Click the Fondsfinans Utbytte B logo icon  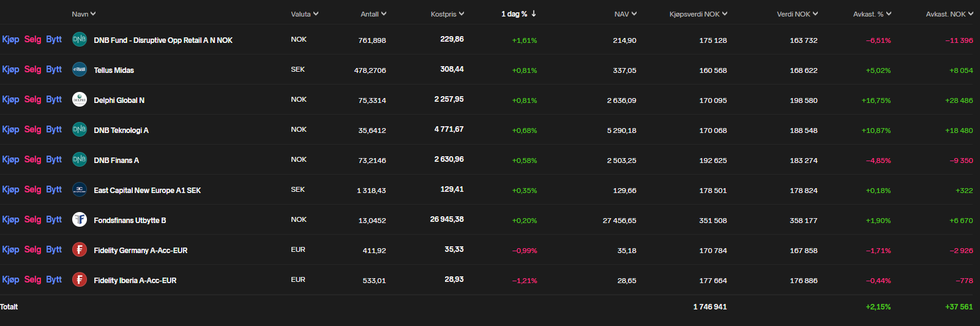click(x=80, y=219)
